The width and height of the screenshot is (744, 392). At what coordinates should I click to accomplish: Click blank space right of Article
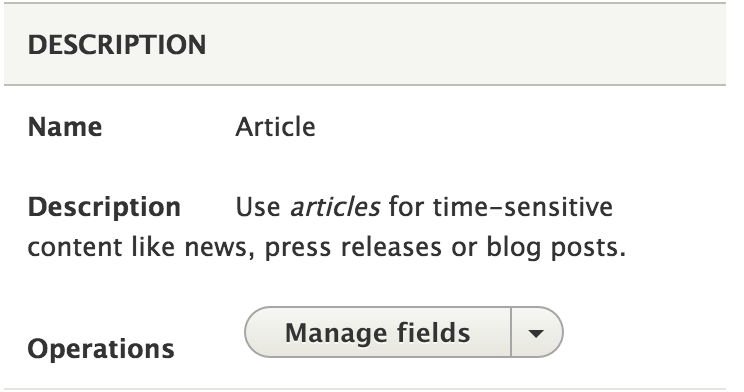click(x=520, y=127)
